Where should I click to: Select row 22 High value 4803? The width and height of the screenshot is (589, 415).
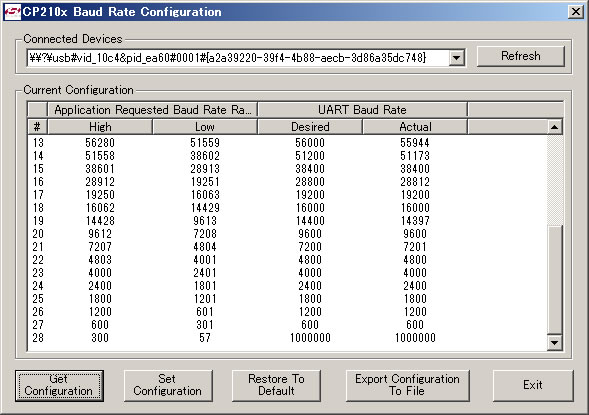100,260
